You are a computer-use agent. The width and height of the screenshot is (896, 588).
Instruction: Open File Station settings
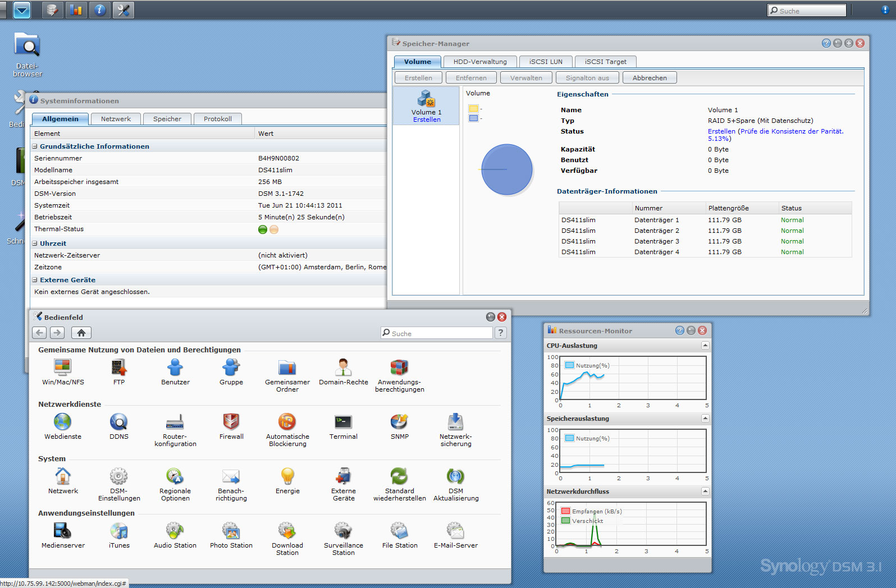click(x=400, y=535)
